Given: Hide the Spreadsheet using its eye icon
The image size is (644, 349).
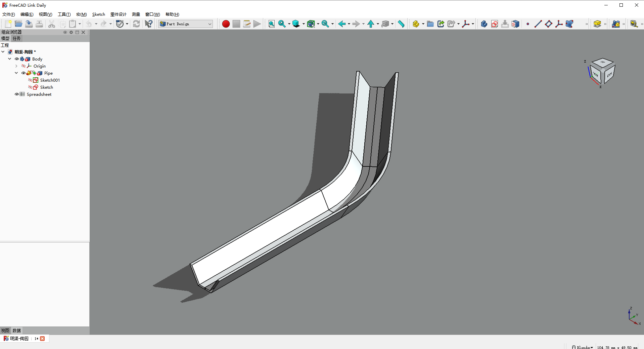Looking at the screenshot, I should [x=16, y=94].
